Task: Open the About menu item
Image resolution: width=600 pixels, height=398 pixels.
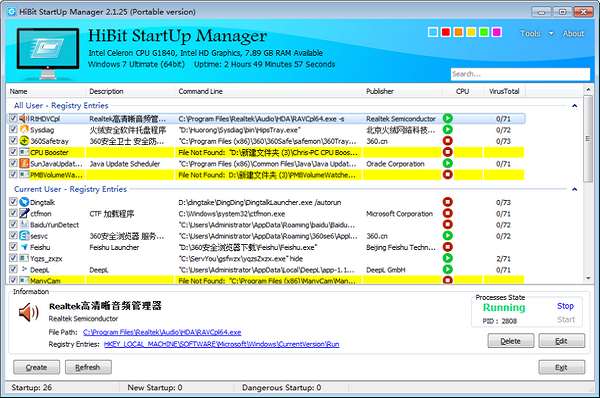Action: coord(573,34)
